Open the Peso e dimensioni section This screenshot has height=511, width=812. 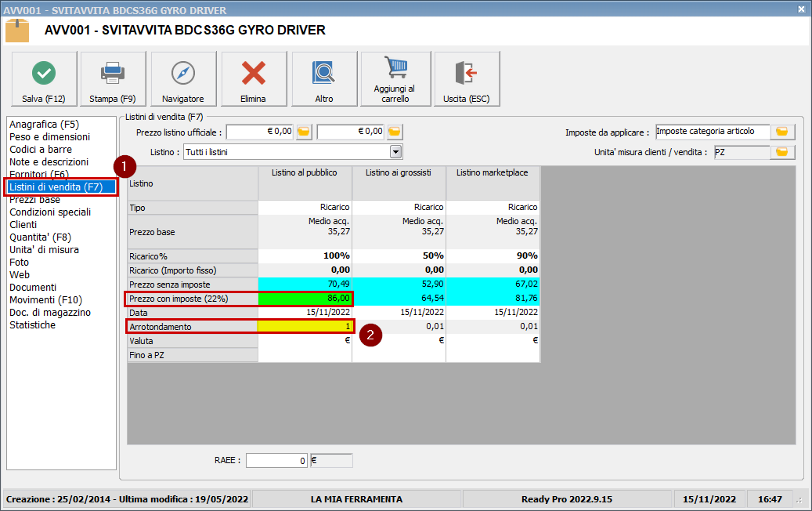point(49,137)
